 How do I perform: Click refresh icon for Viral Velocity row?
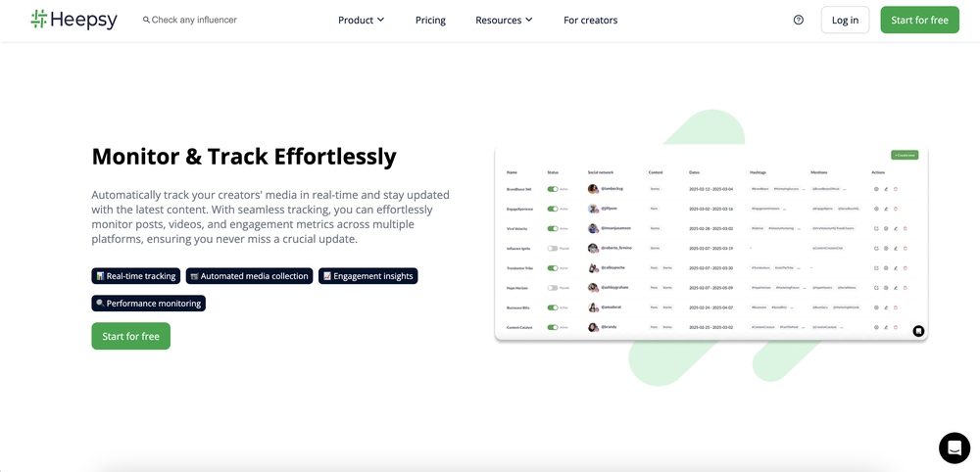876,228
